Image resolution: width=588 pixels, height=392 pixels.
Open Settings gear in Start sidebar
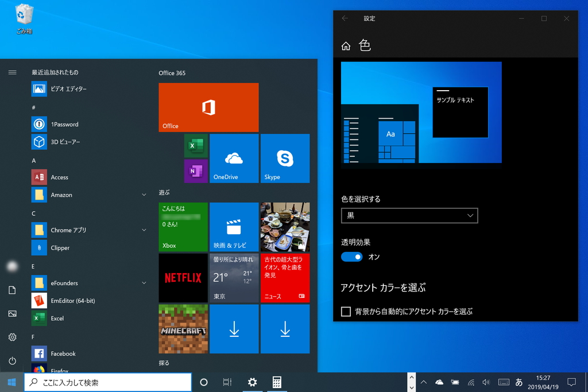(x=13, y=337)
